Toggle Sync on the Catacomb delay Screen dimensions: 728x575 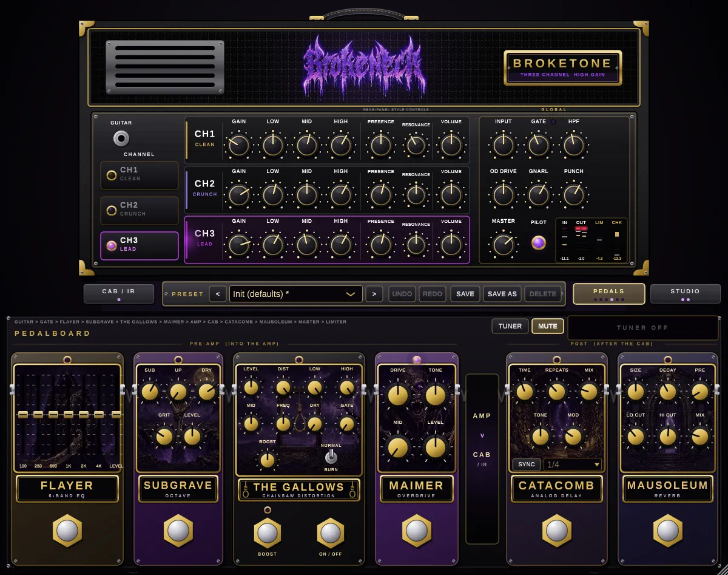pos(527,464)
